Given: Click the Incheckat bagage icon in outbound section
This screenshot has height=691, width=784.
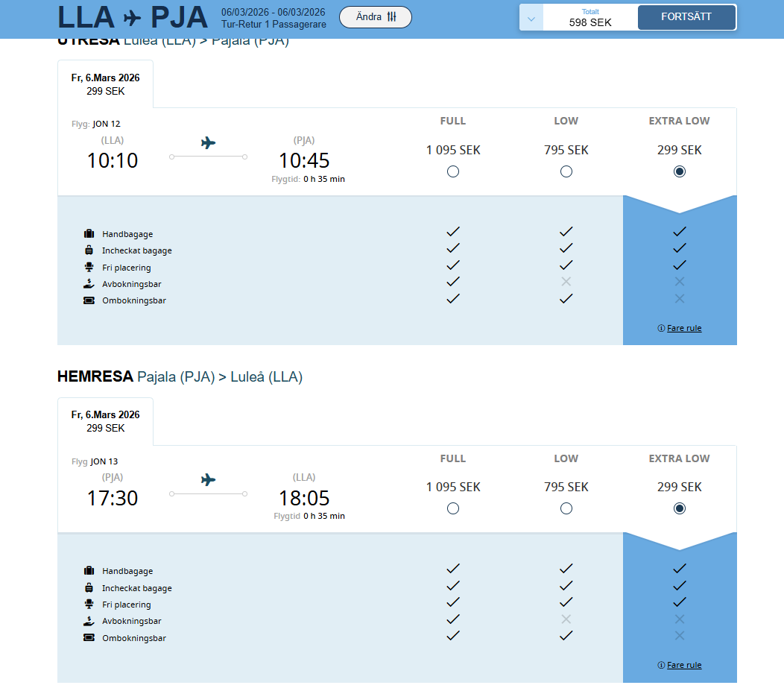Looking at the screenshot, I should (x=89, y=250).
